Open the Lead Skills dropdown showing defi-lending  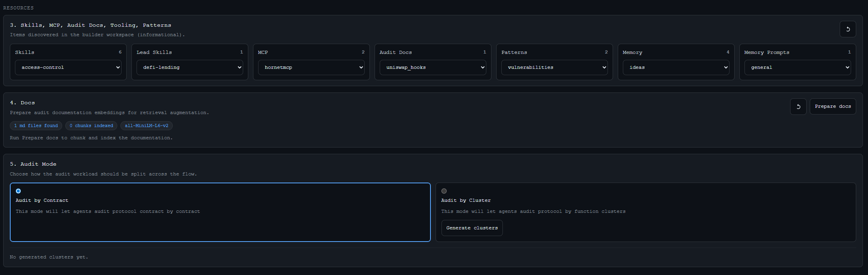point(190,67)
